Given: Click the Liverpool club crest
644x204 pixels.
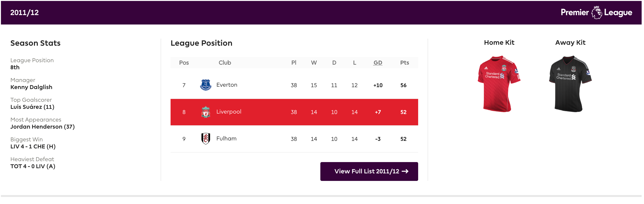Looking at the screenshot, I should pos(206,112).
